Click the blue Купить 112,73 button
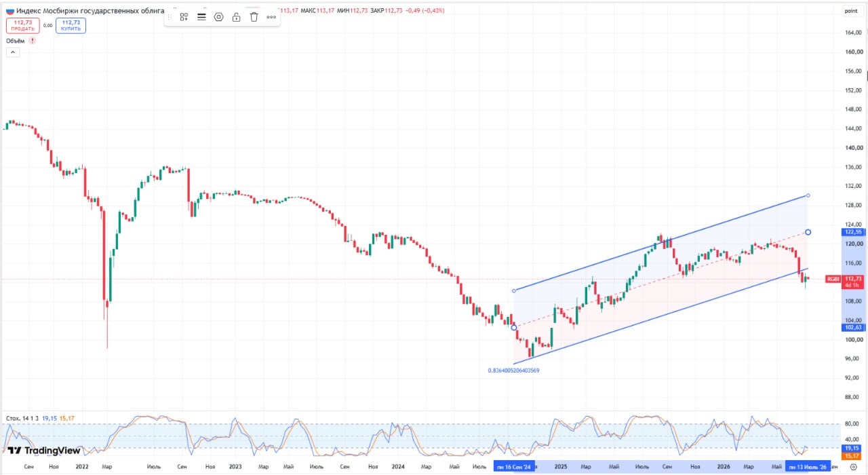 [71, 26]
